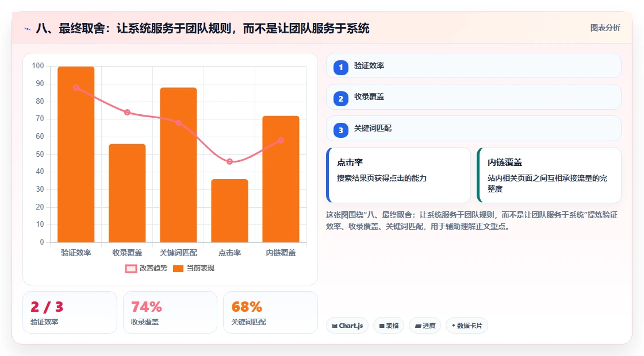
Task: Click the orange 当前表现 legend swatch
Action: pyautogui.click(x=178, y=269)
